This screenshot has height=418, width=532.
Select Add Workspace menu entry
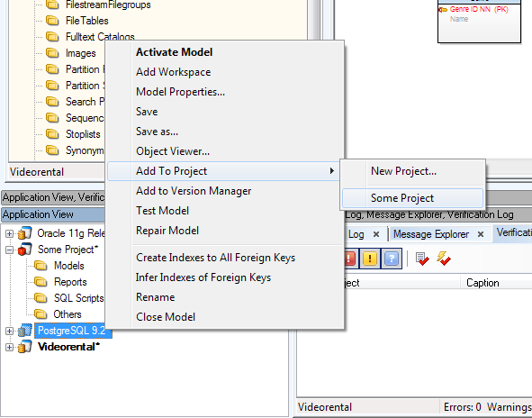[x=225, y=72]
